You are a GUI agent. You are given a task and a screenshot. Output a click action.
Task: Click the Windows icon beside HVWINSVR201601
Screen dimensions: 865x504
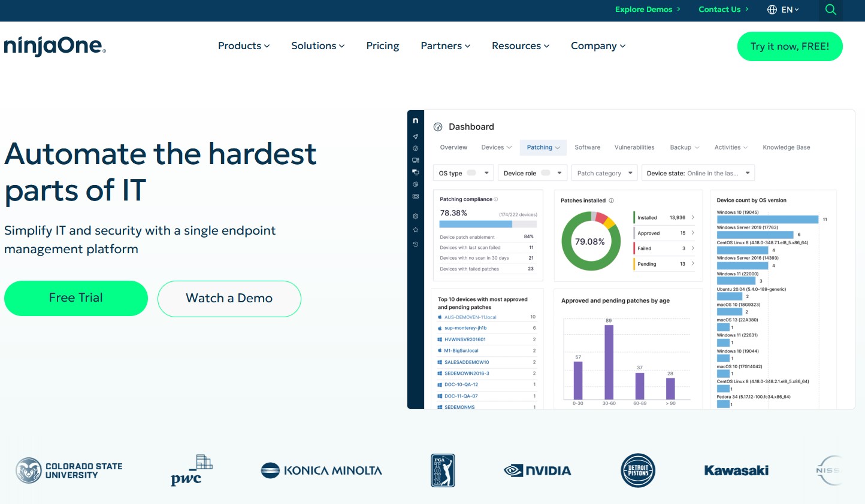[x=440, y=339]
